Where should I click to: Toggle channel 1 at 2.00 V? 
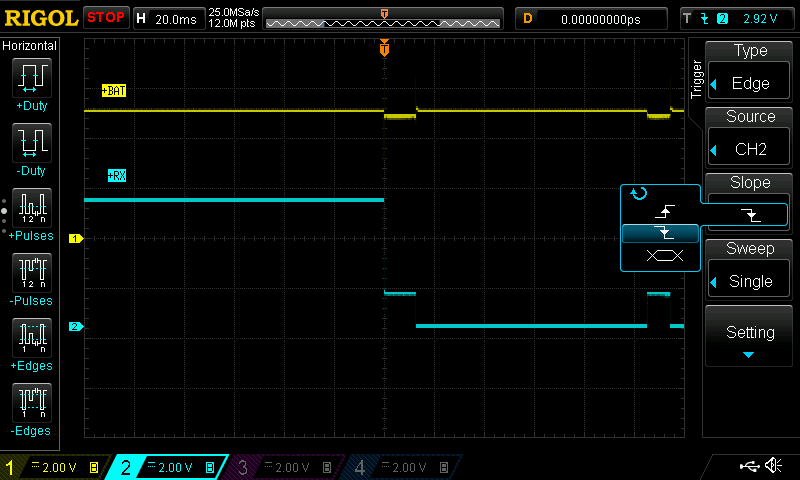click(53, 467)
